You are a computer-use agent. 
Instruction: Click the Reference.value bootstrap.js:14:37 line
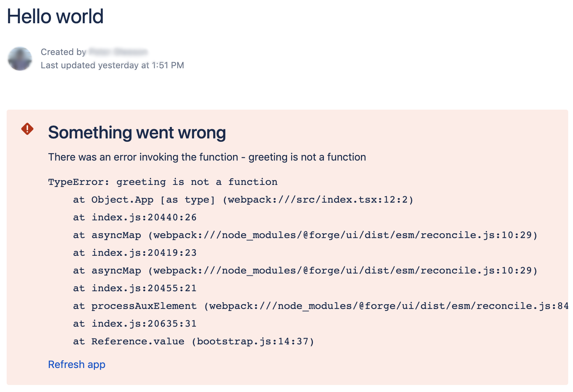pos(193,341)
